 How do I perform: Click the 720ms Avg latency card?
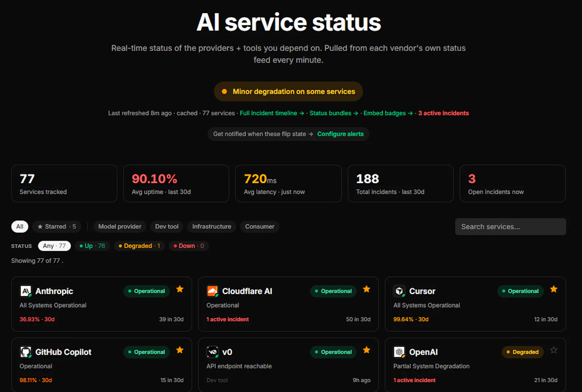[288, 184]
